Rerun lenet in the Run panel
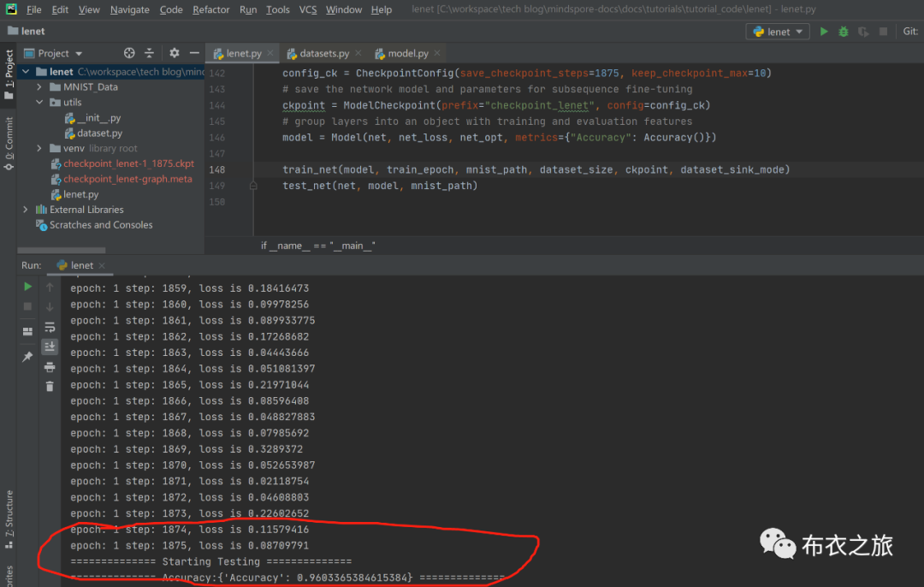Screen dimensions: 924x587 [27, 287]
